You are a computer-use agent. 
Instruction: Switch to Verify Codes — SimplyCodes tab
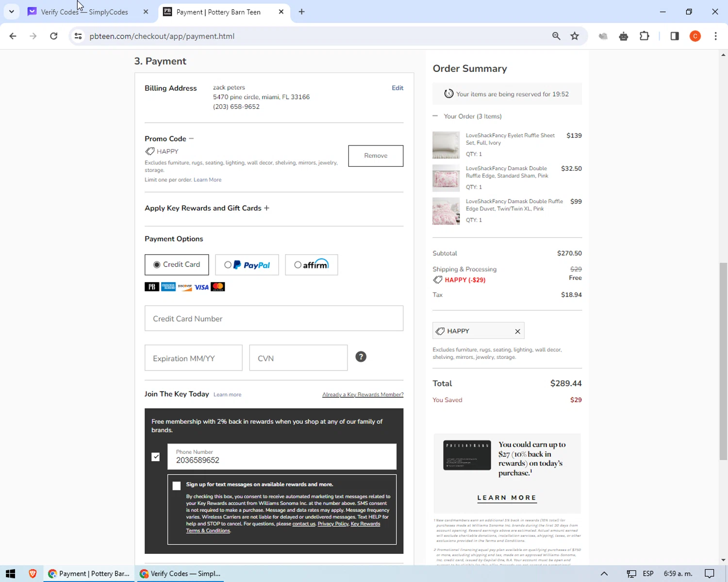(x=84, y=12)
